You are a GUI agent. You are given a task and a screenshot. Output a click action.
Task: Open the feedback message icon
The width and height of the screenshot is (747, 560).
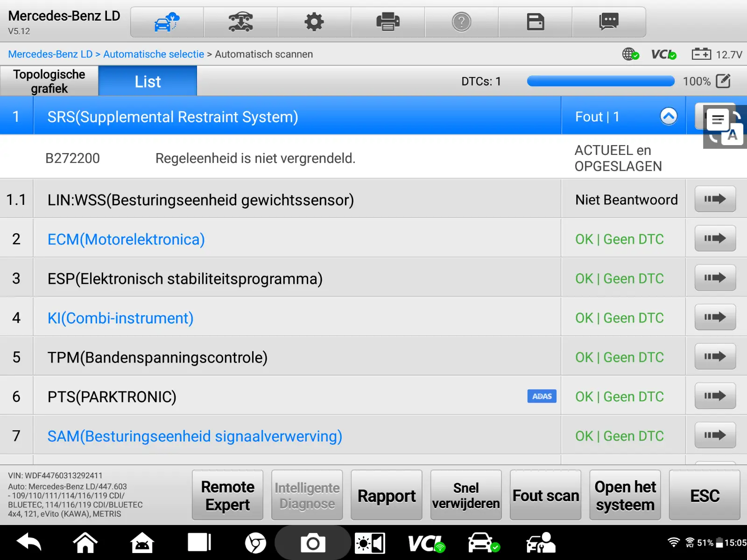tap(609, 22)
